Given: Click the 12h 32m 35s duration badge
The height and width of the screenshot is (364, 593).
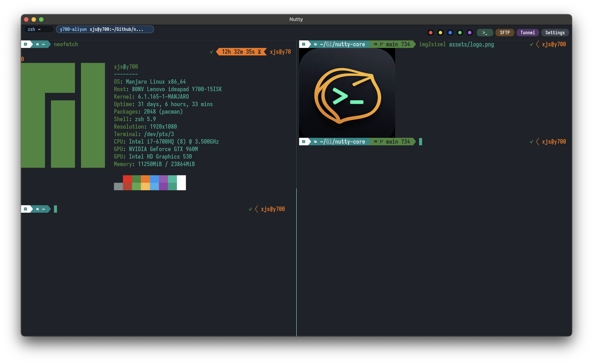Looking at the screenshot, I should 241,52.
